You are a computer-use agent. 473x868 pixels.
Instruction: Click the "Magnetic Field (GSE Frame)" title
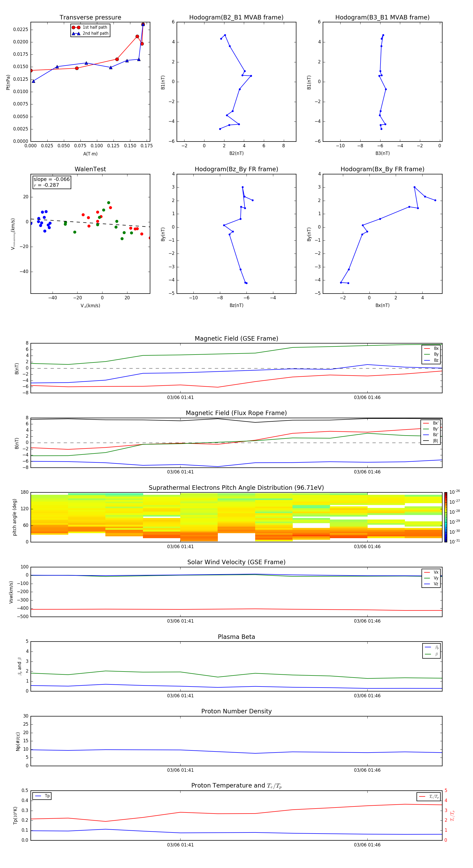(x=236, y=339)
